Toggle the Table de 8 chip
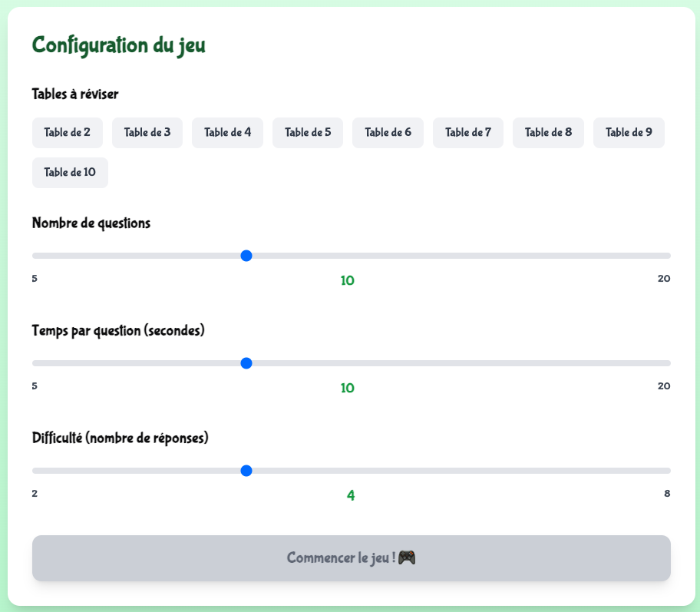The image size is (700, 612). tap(548, 133)
